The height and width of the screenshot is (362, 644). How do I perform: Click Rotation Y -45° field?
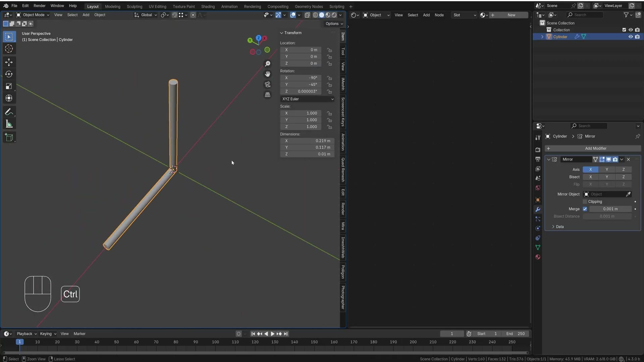click(301, 84)
